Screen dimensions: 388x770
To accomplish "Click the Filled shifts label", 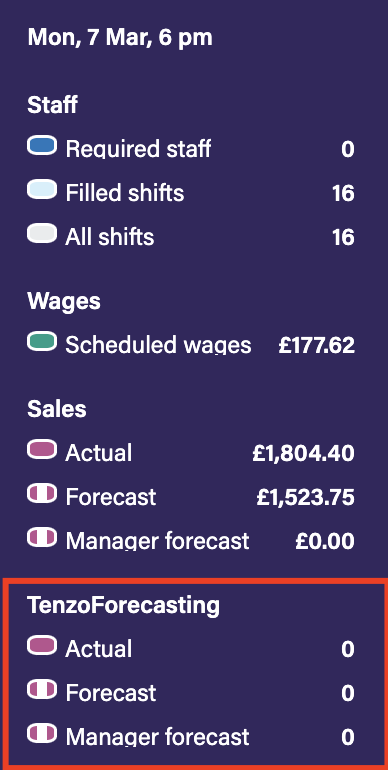I will click(x=125, y=193).
